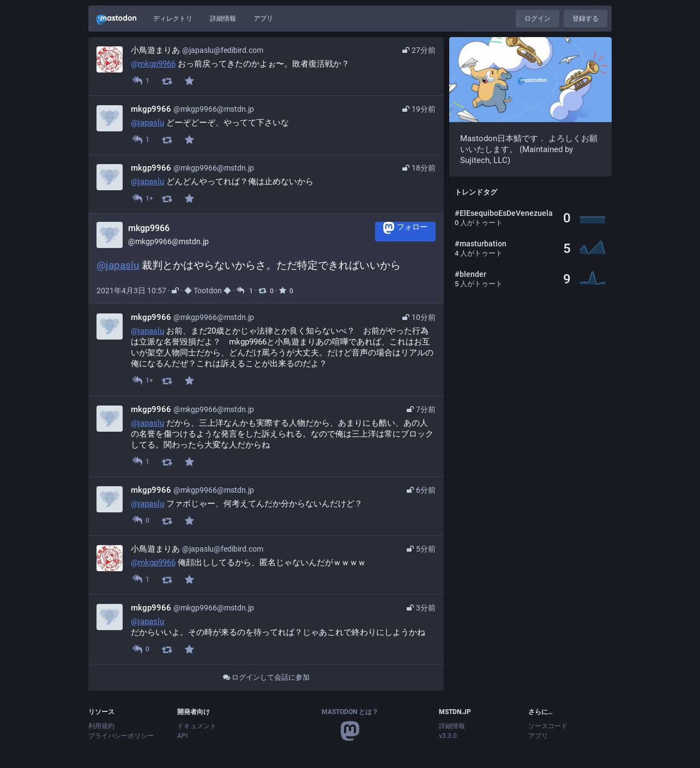Screen dimensions: 700x768
Task: Favourite the 10分前 mkgp9966 post
Action: tap(189, 380)
